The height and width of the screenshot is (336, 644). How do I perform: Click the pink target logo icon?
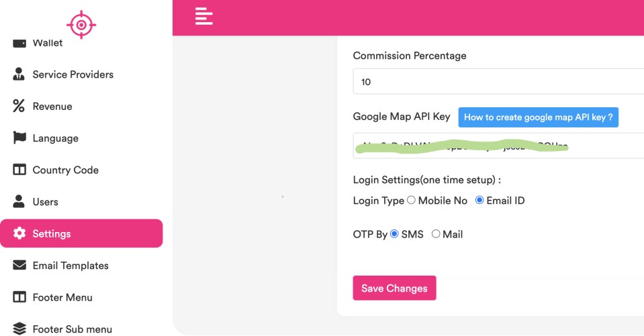[81, 25]
